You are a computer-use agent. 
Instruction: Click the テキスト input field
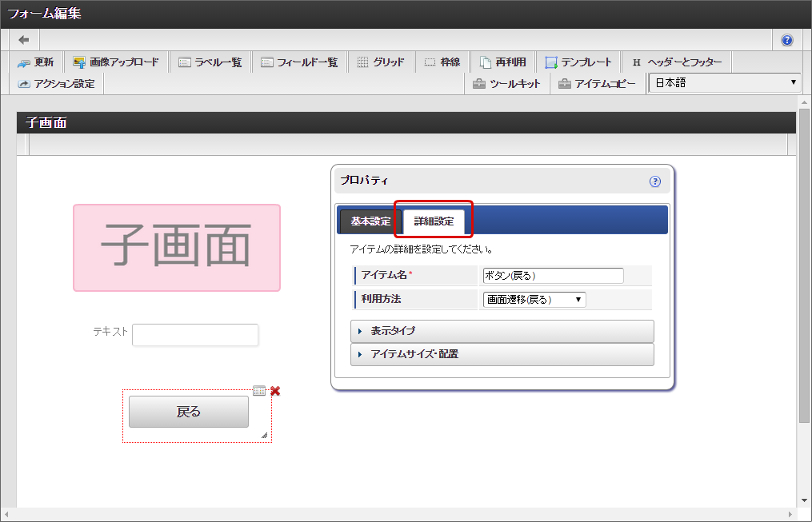(195, 335)
